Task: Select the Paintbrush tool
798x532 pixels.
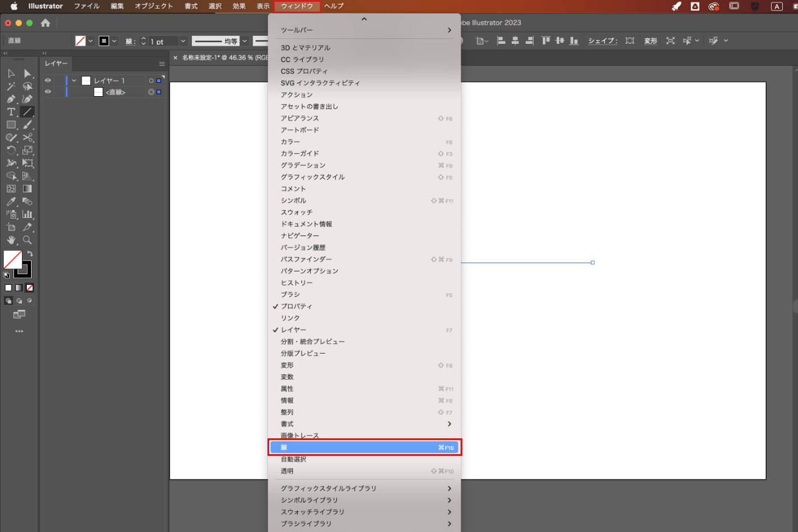Action: click(x=27, y=125)
